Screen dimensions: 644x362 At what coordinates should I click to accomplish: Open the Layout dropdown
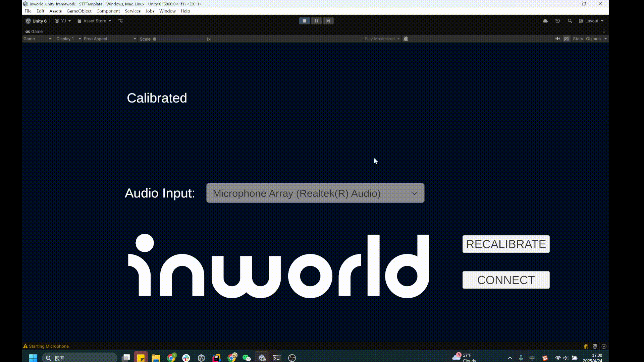(x=591, y=21)
